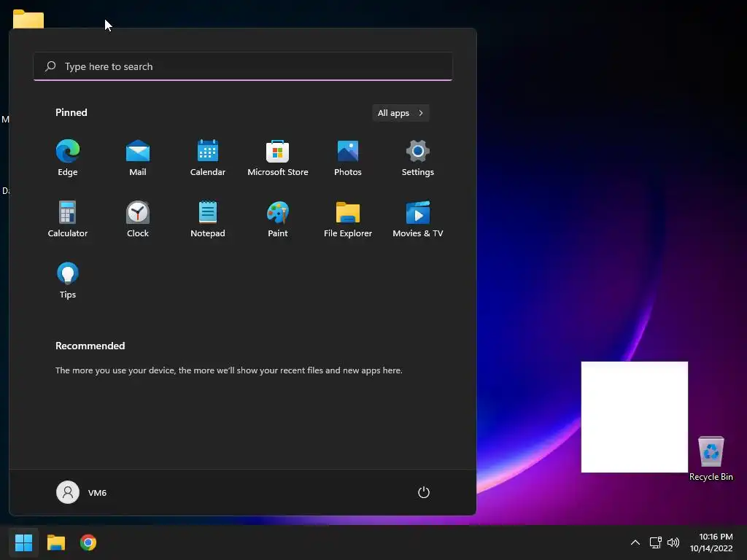Screen dimensions: 747x560
Task: Open the Tips app
Action: (68, 281)
